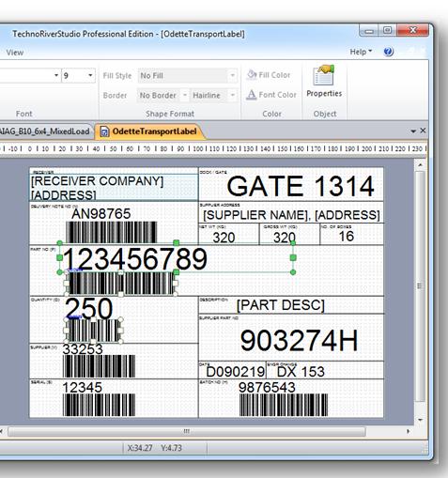Select the 9876543 batch number text
Image resolution: width=448 pixels, height=478 pixels.
[x=267, y=388]
